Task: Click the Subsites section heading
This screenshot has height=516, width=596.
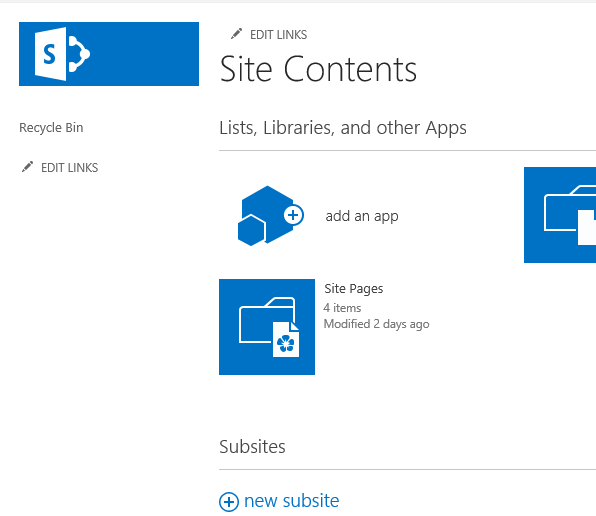Action: click(x=252, y=446)
